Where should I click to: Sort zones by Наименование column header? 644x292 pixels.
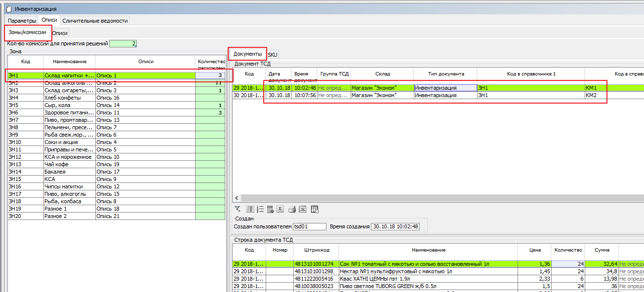click(x=69, y=62)
